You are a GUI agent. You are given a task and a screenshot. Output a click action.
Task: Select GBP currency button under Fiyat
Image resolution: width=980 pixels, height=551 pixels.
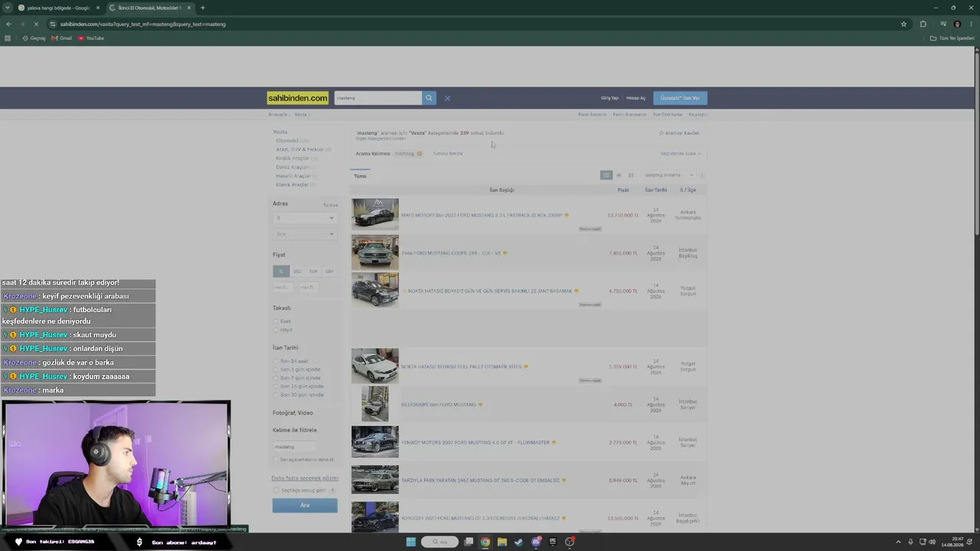coord(329,272)
